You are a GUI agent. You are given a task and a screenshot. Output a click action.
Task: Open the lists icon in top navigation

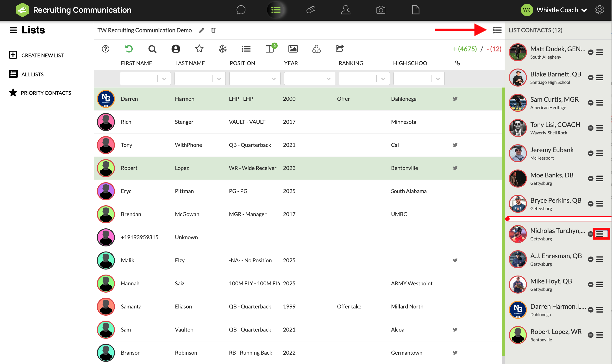coord(276,10)
